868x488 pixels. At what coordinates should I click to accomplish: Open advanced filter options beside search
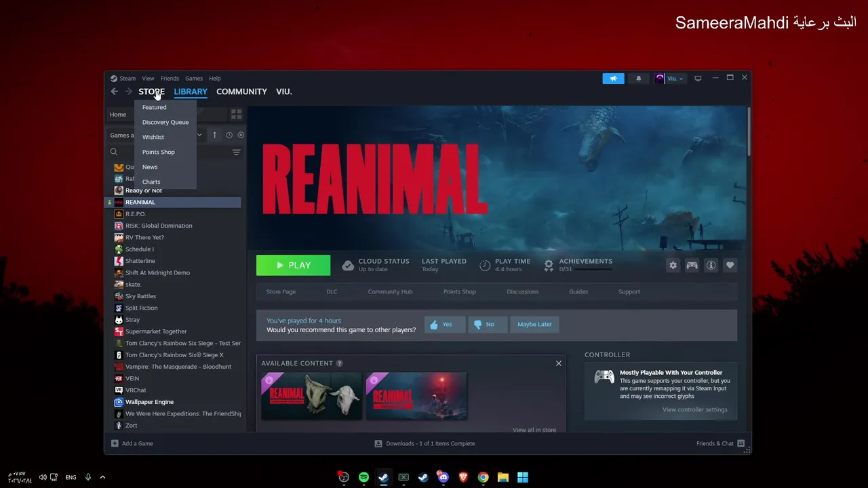(x=236, y=152)
